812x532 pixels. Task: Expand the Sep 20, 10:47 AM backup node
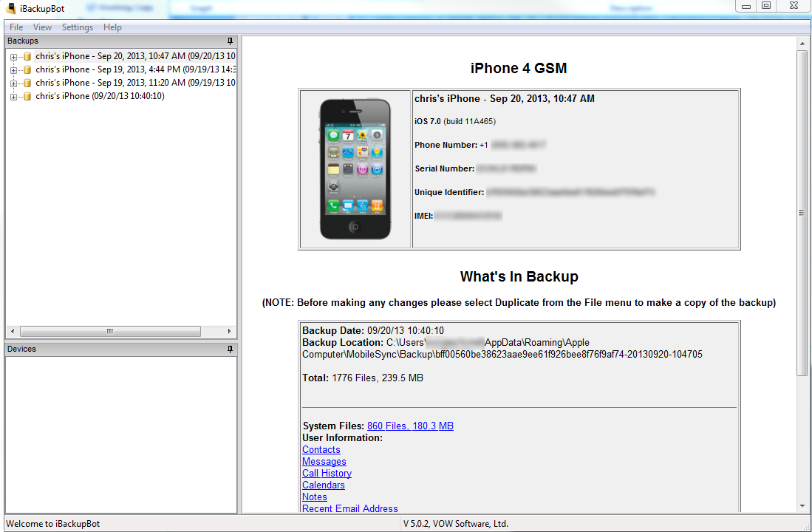click(13, 57)
